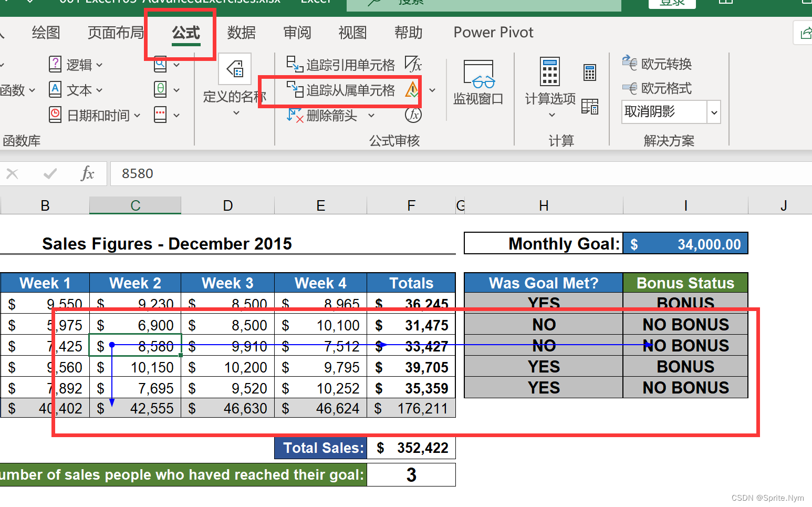Switch to the 审阅 tab
Image resolution: width=812 pixels, height=507 pixels.
pyautogui.click(x=297, y=33)
